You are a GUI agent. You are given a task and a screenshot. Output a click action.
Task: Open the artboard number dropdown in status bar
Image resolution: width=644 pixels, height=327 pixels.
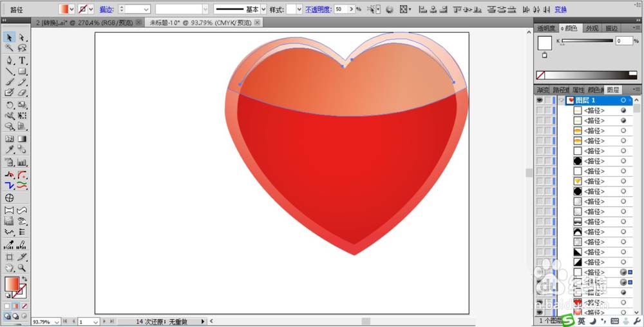tap(95, 321)
